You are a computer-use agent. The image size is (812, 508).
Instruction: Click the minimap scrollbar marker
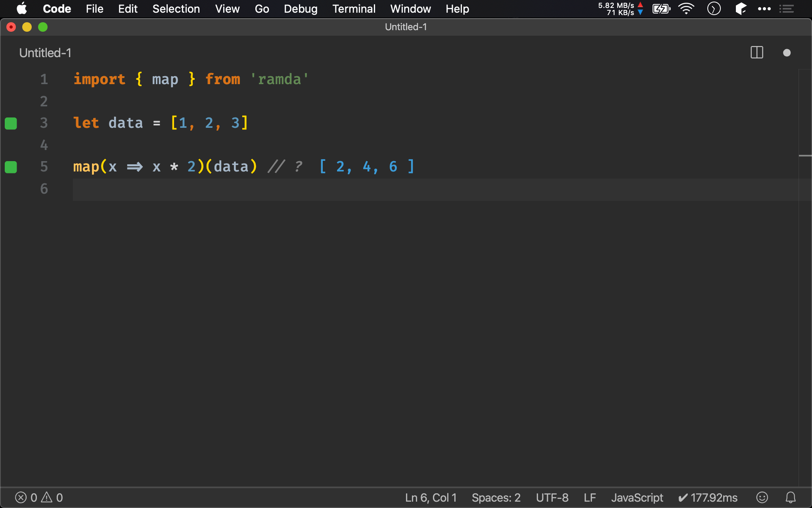tap(805, 156)
